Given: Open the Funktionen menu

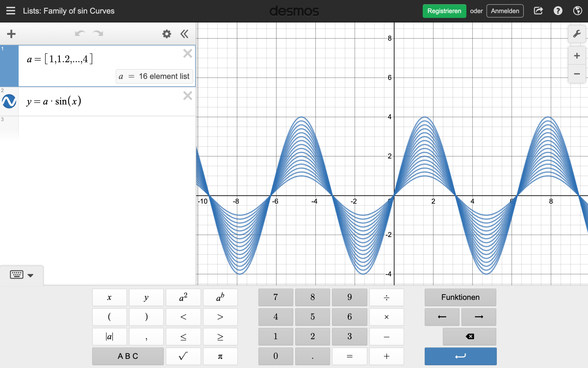Looking at the screenshot, I should coord(460,297).
